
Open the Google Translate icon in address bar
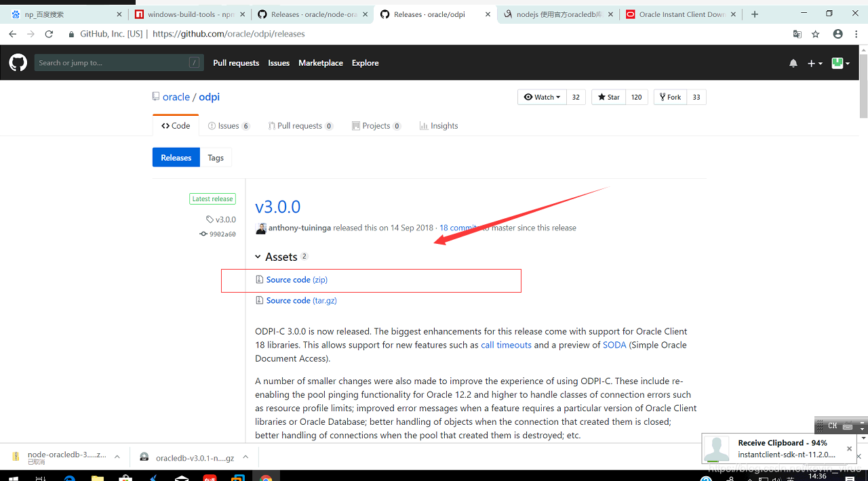point(797,34)
